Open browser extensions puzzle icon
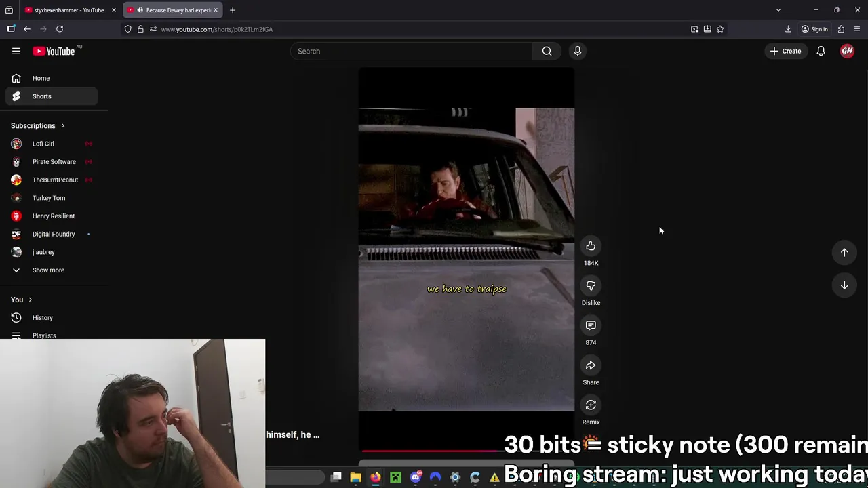868x488 pixels. pyautogui.click(x=841, y=29)
